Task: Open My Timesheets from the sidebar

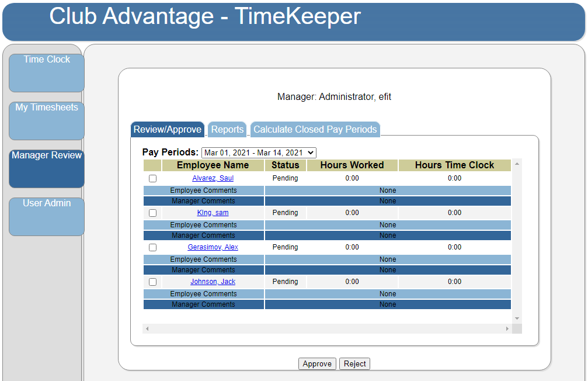Action: [x=47, y=121]
